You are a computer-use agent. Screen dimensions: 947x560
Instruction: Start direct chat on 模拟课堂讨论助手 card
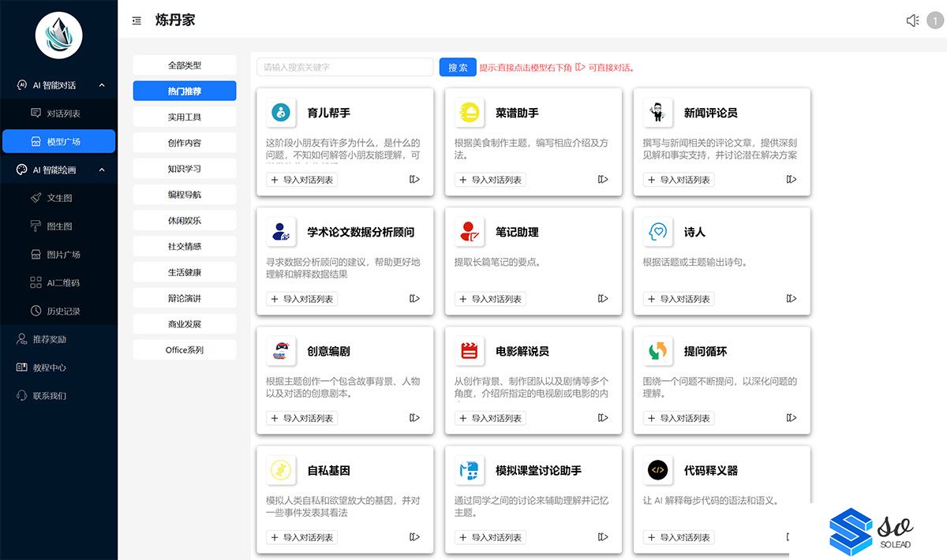pos(603,537)
